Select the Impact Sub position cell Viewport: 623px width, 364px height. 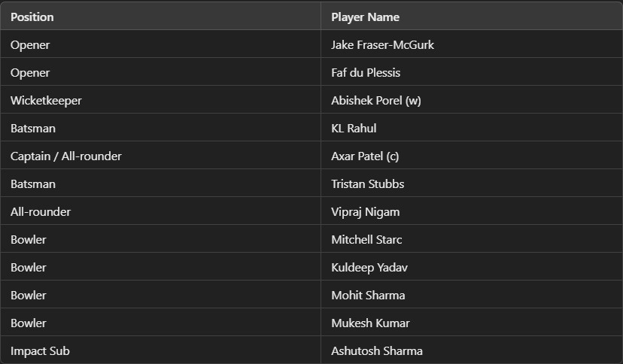pos(40,350)
